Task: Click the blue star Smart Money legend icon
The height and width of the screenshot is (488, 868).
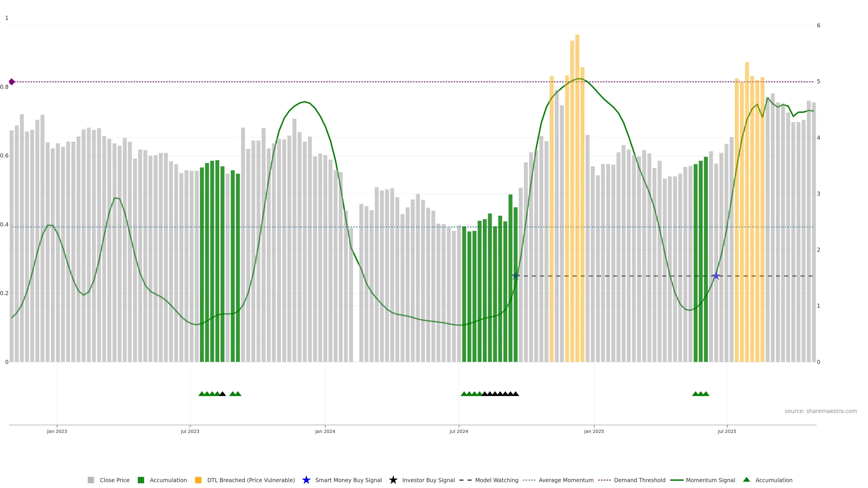Action: (306, 480)
